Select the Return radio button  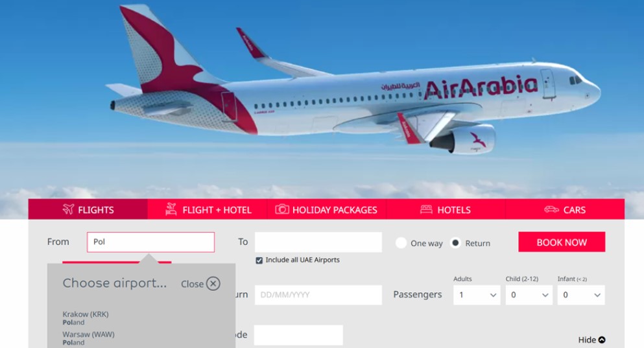point(455,243)
